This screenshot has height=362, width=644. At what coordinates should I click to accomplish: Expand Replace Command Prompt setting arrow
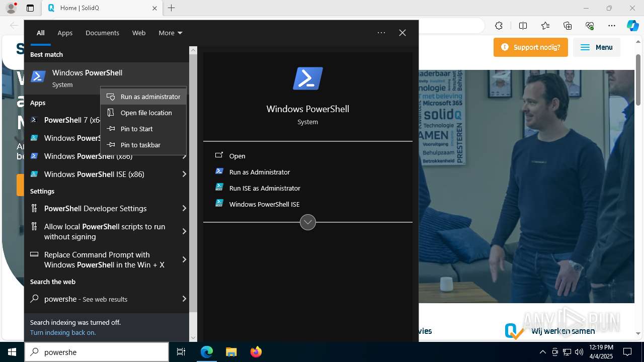click(184, 259)
